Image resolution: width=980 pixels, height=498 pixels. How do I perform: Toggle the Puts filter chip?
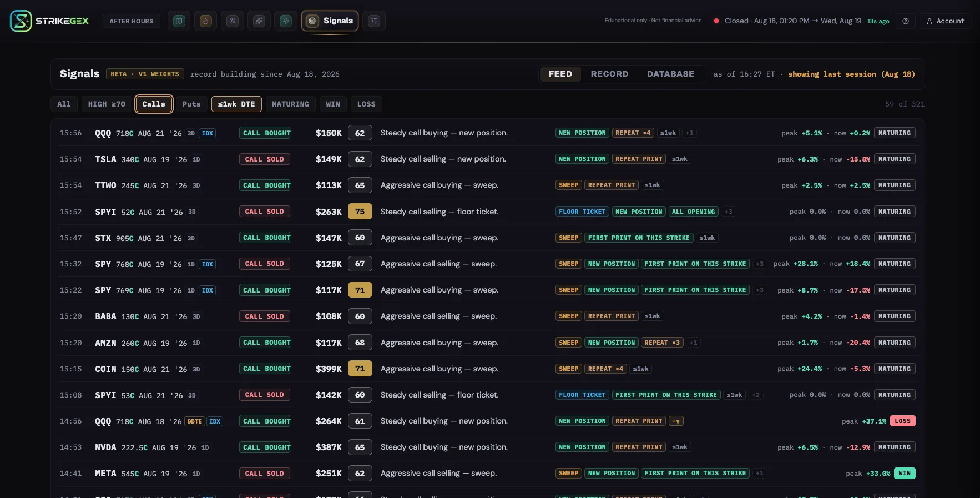pos(191,104)
